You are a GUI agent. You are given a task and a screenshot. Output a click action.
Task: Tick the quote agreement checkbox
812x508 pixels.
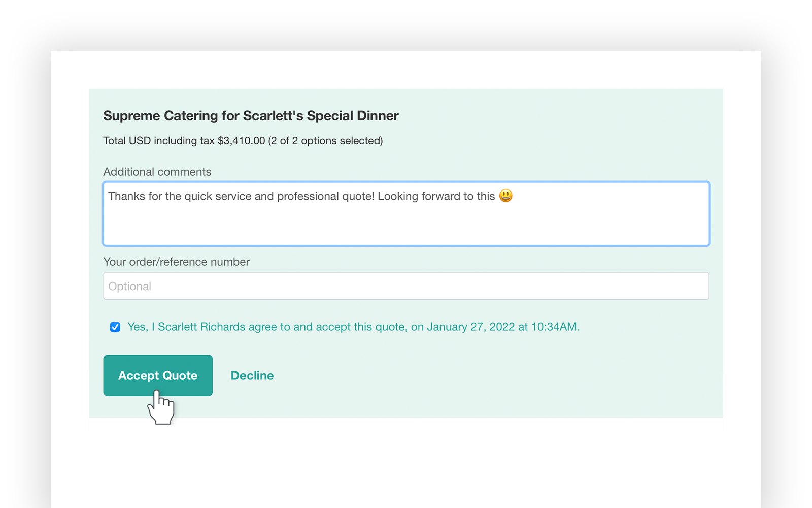click(115, 327)
